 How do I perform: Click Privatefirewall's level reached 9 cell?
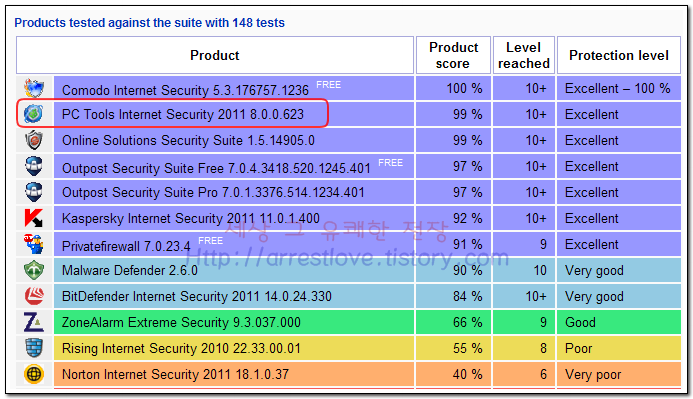point(524,244)
